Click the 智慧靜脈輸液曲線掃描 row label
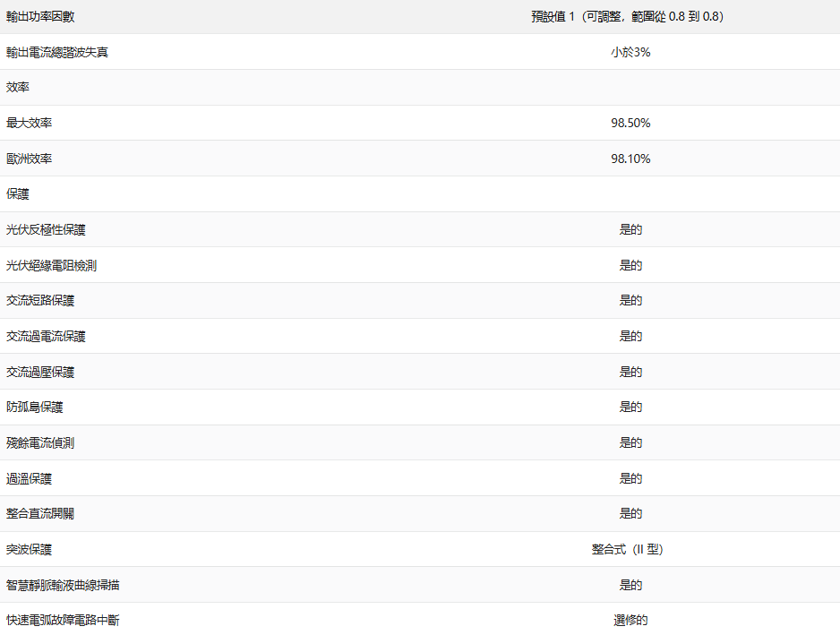The height and width of the screenshot is (635, 840). [x=63, y=585]
